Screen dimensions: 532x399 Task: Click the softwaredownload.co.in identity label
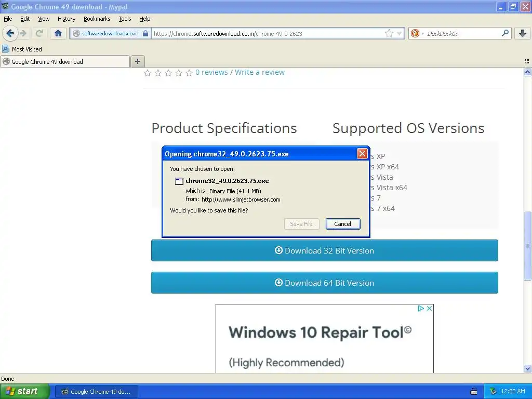point(110,33)
